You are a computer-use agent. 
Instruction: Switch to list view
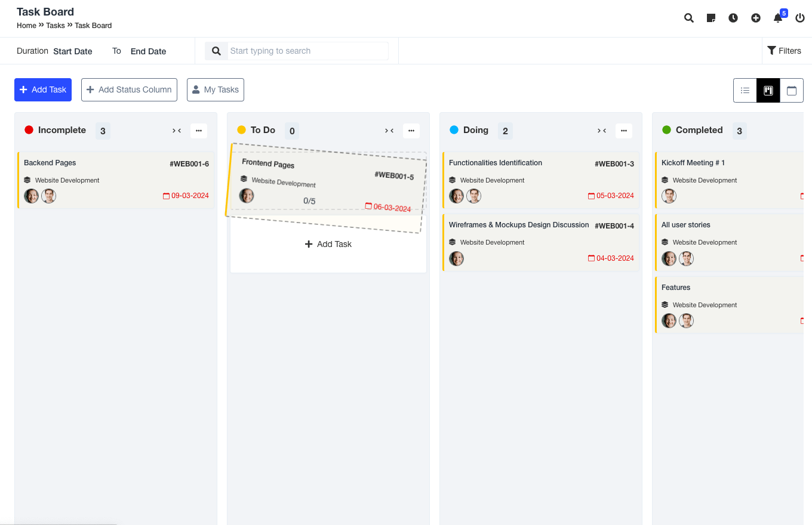coord(745,90)
